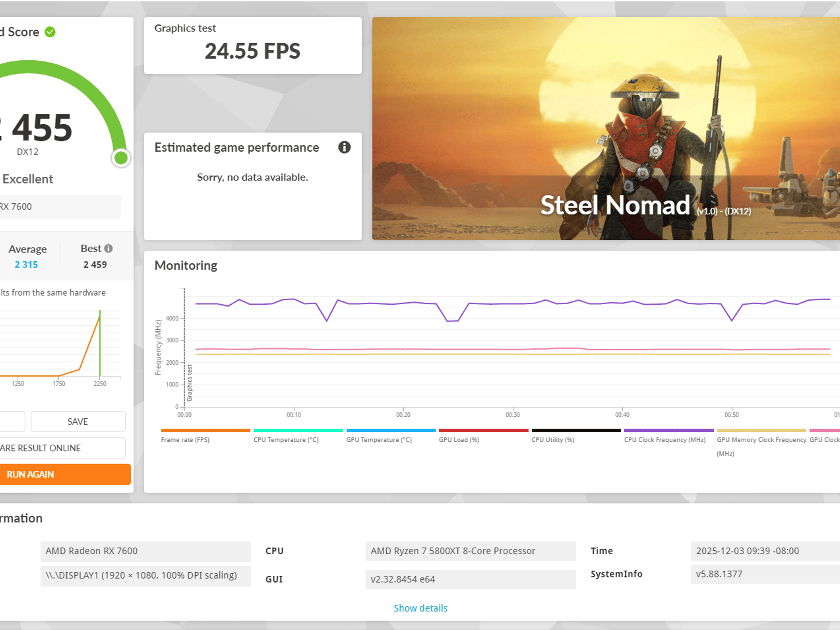Toggle Frame rate (FPS) legend series
This screenshot has height=630, width=840.
click(x=185, y=440)
